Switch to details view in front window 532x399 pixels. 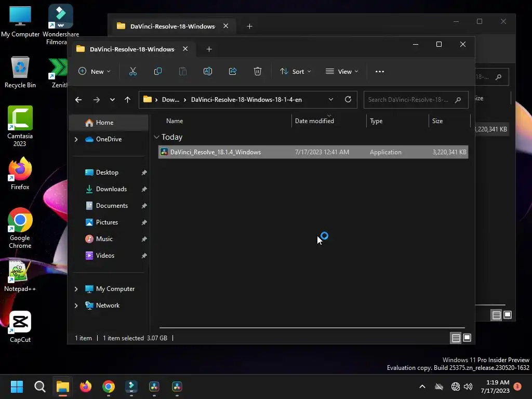[456, 338]
